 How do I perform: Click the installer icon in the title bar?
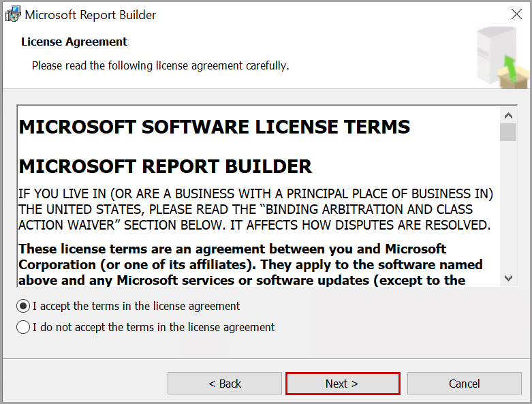13,14
